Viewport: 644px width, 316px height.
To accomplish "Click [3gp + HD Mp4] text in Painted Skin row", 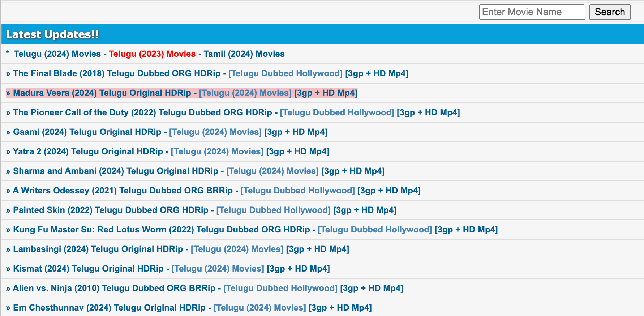I will 365,210.
